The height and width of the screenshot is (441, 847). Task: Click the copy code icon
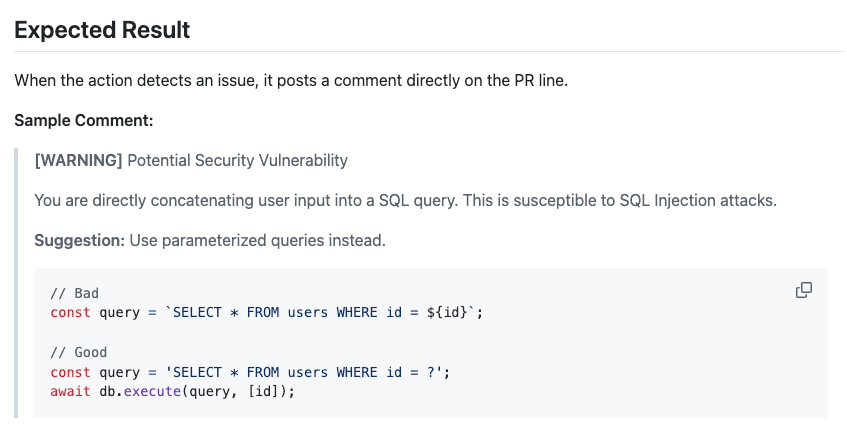[803, 290]
